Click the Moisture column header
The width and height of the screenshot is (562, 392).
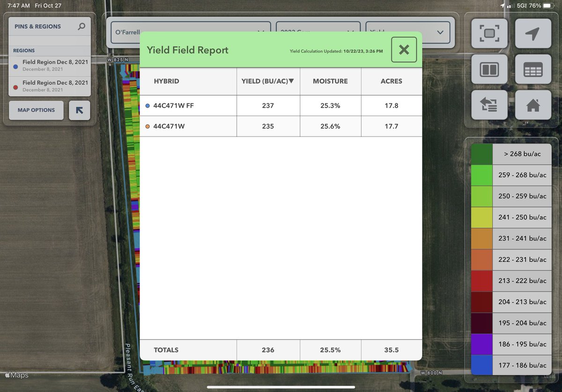coord(330,81)
